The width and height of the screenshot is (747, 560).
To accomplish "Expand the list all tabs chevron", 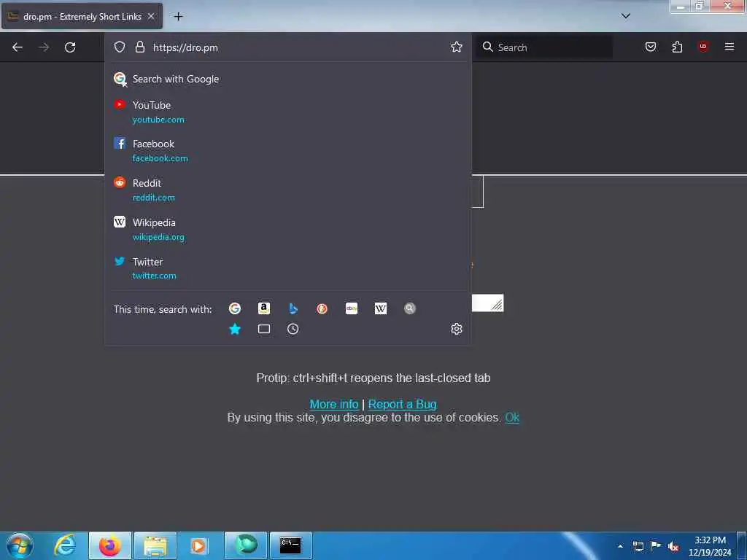I will [x=626, y=16].
